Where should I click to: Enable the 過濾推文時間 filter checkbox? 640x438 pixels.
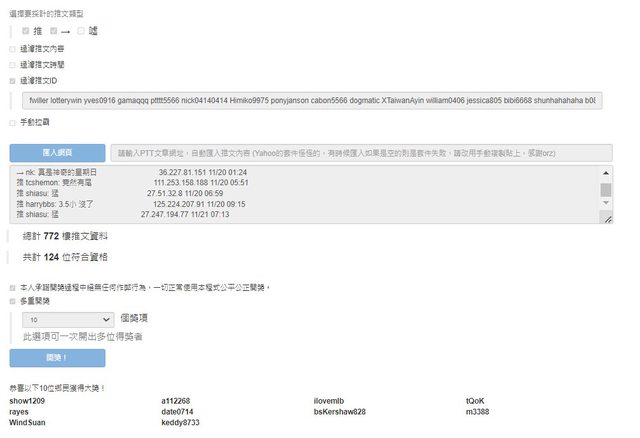tap(12, 64)
